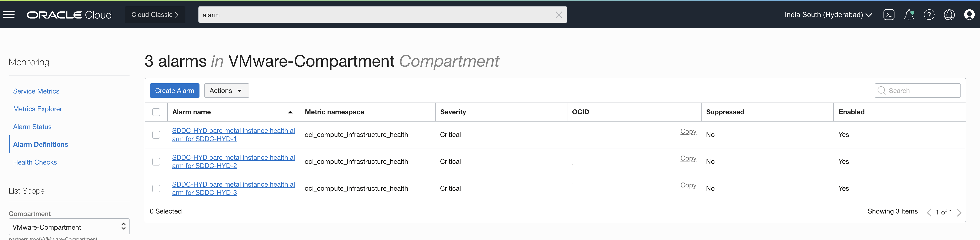This screenshot has height=240, width=980.
Task: Open the India South (Hyderabad) region selector
Action: pos(828,15)
